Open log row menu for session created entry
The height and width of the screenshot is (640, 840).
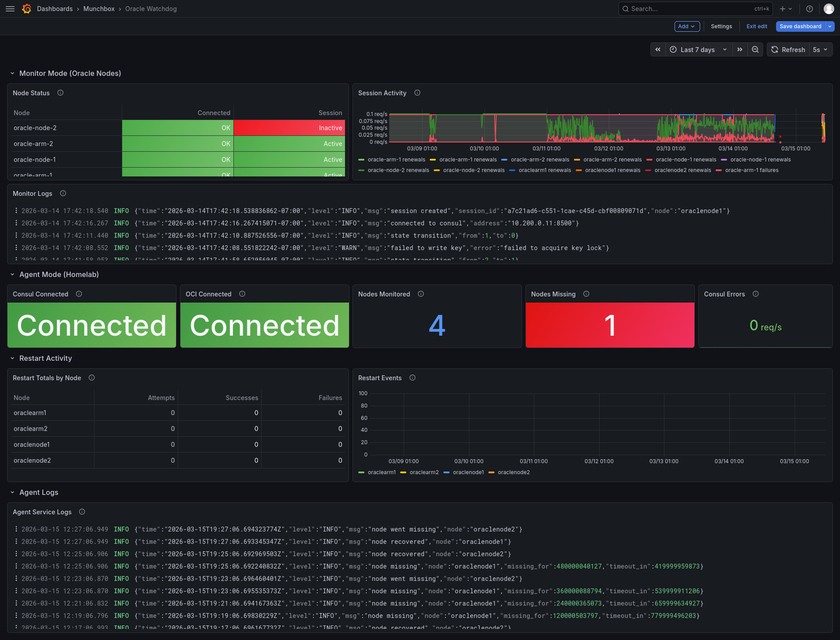[x=16, y=211]
